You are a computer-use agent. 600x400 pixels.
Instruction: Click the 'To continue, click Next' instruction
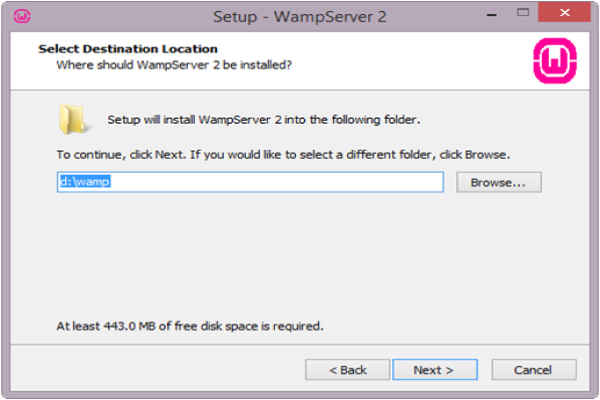click(x=283, y=155)
